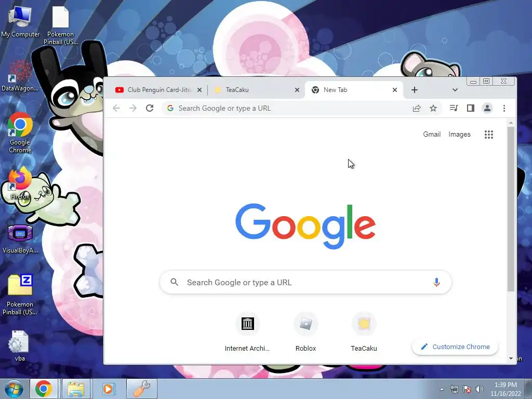Show hidden system tray icons
The width and height of the screenshot is (532, 399).
pyautogui.click(x=442, y=389)
